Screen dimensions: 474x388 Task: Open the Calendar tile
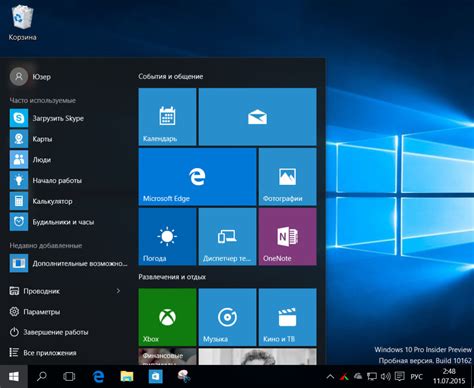pos(167,117)
